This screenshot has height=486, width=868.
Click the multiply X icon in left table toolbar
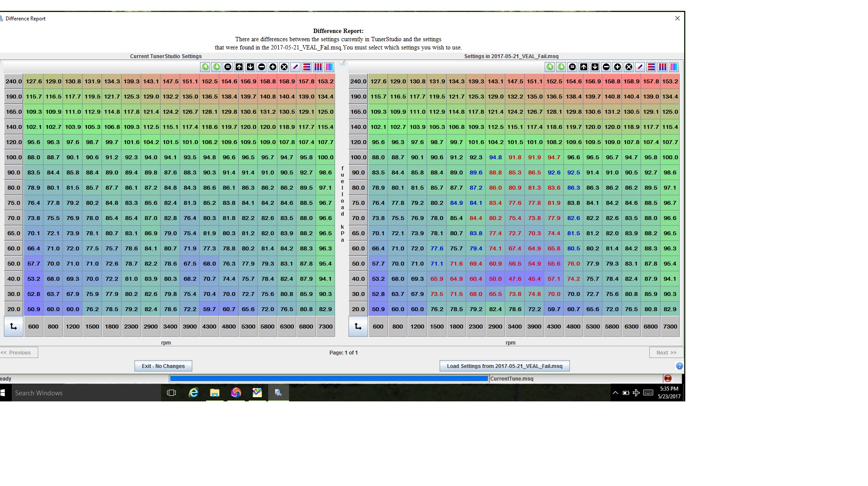click(284, 67)
